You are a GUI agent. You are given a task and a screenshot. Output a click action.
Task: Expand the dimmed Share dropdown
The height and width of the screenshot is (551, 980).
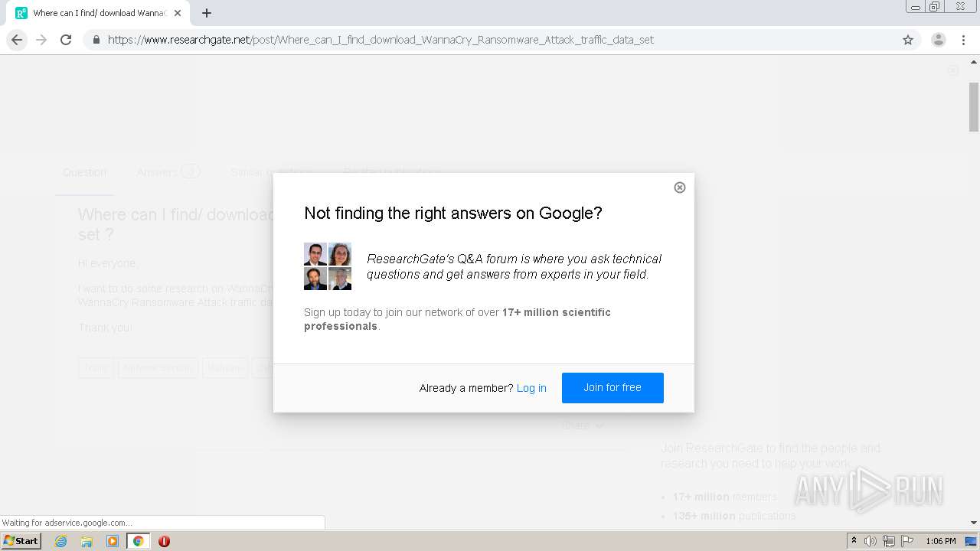pos(582,425)
